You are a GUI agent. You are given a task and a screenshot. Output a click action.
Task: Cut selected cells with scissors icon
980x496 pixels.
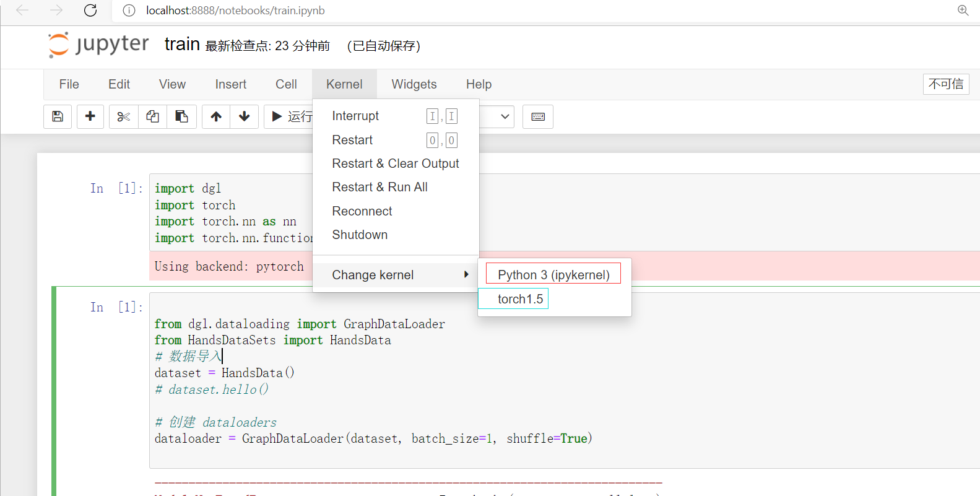click(x=123, y=116)
